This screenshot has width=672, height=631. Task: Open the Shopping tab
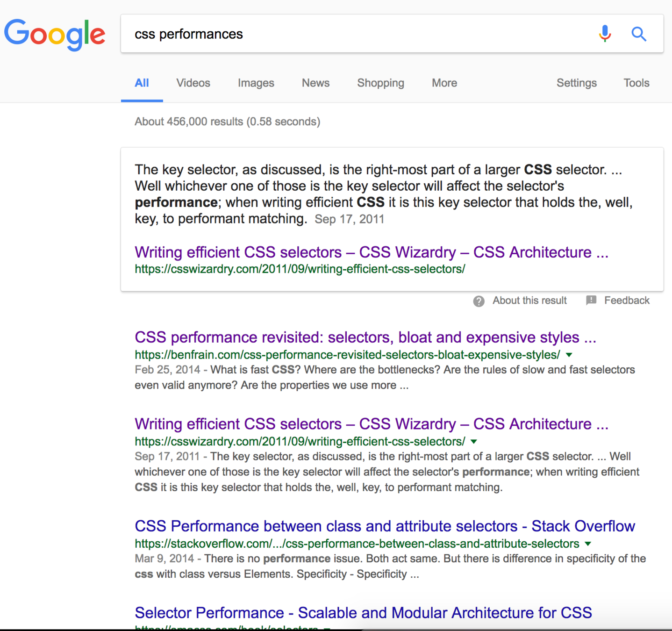click(380, 83)
